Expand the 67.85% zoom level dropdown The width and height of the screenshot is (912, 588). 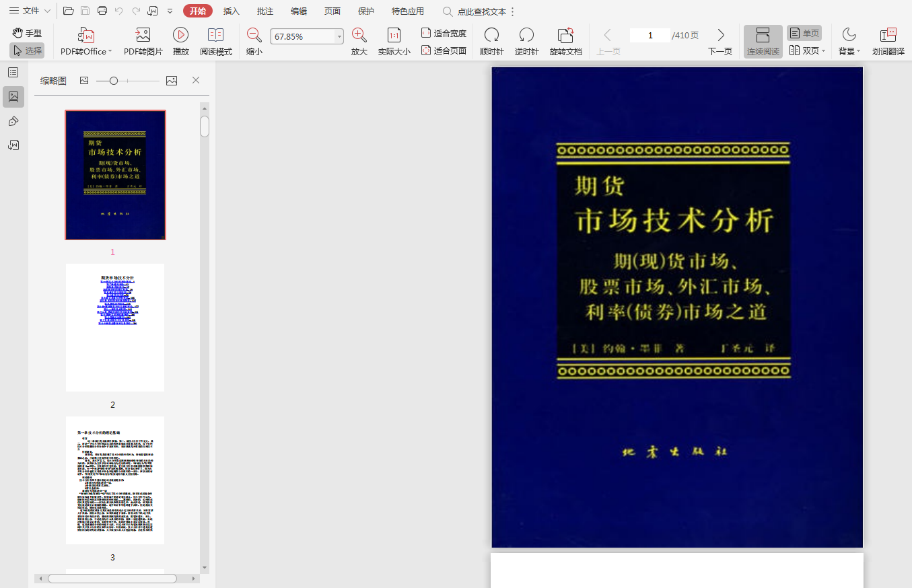click(x=339, y=36)
